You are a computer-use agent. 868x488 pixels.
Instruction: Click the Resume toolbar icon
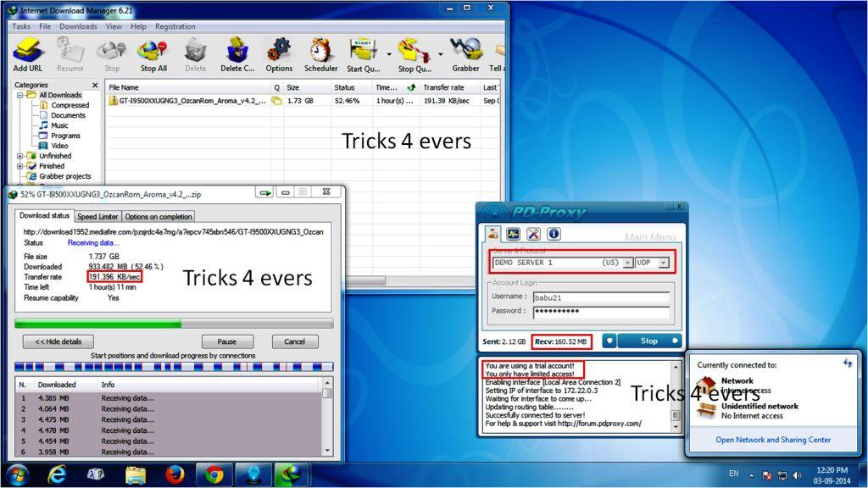click(70, 54)
